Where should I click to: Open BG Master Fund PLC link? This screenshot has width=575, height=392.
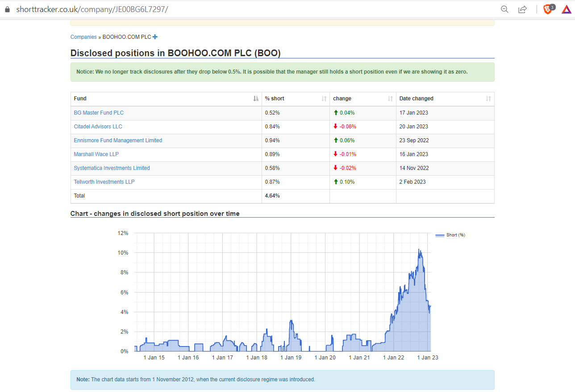point(99,113)
